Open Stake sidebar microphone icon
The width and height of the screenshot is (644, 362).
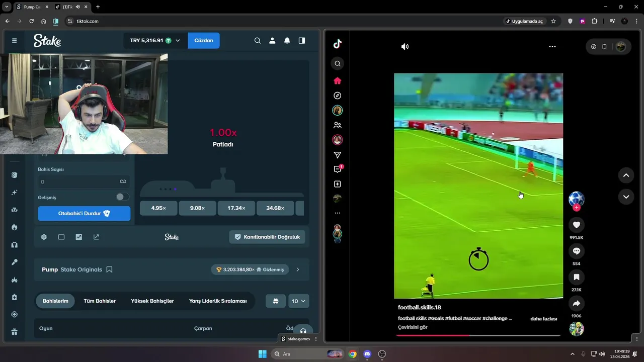click(14, 262)
